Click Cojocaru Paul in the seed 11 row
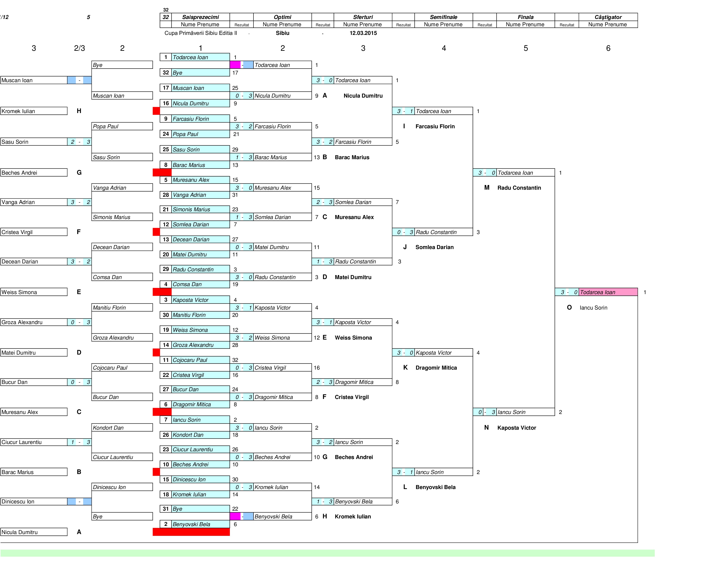 [200, 360]
